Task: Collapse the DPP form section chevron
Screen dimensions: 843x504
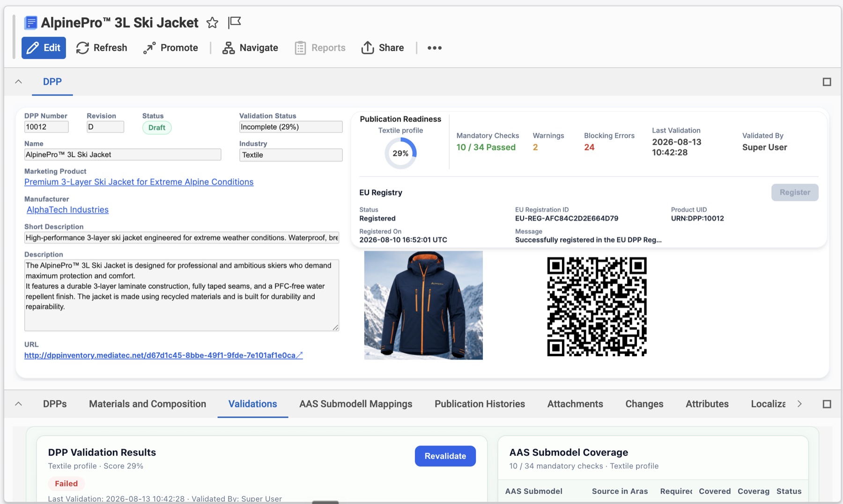Action: 18,81
